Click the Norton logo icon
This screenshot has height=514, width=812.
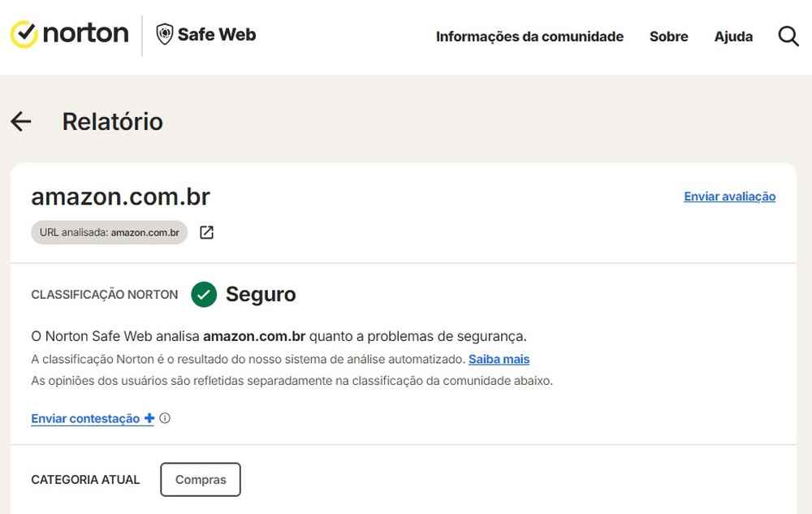(x=24, y=34)
